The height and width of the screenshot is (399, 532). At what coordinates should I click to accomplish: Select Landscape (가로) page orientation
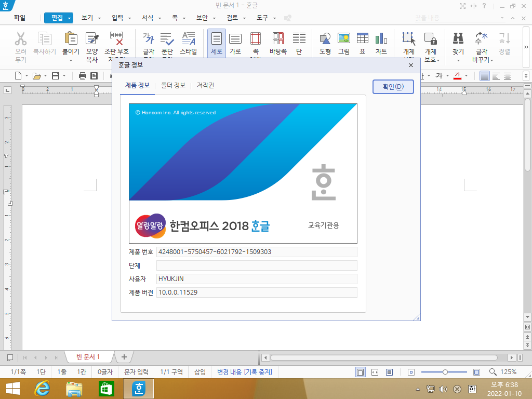[x=235, y=38]
